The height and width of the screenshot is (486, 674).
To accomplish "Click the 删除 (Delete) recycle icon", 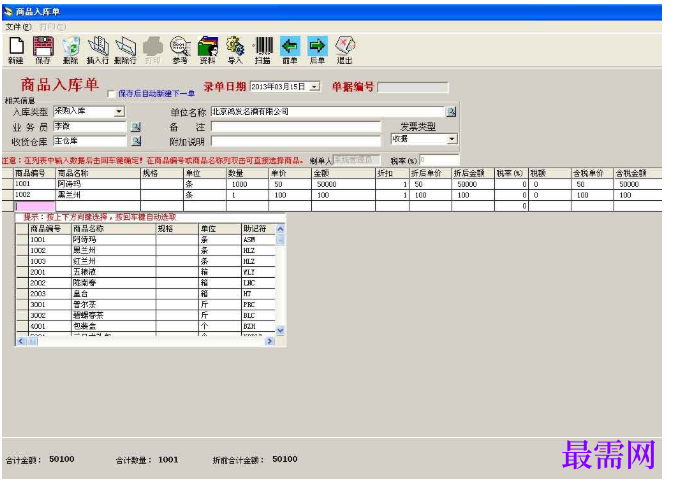I will tap(70, 50).
